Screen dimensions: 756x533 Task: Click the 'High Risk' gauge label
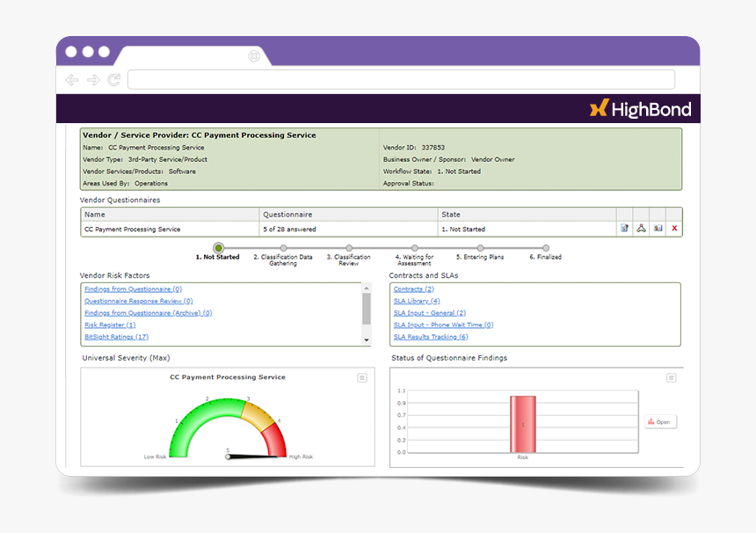pyautogui.click(x=301, y=456)
